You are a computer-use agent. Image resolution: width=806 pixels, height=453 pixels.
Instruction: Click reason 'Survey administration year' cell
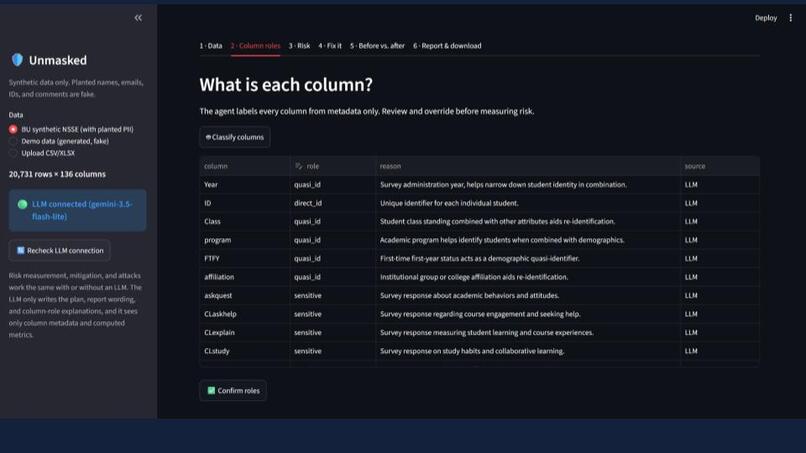click(x=528, y=185)
